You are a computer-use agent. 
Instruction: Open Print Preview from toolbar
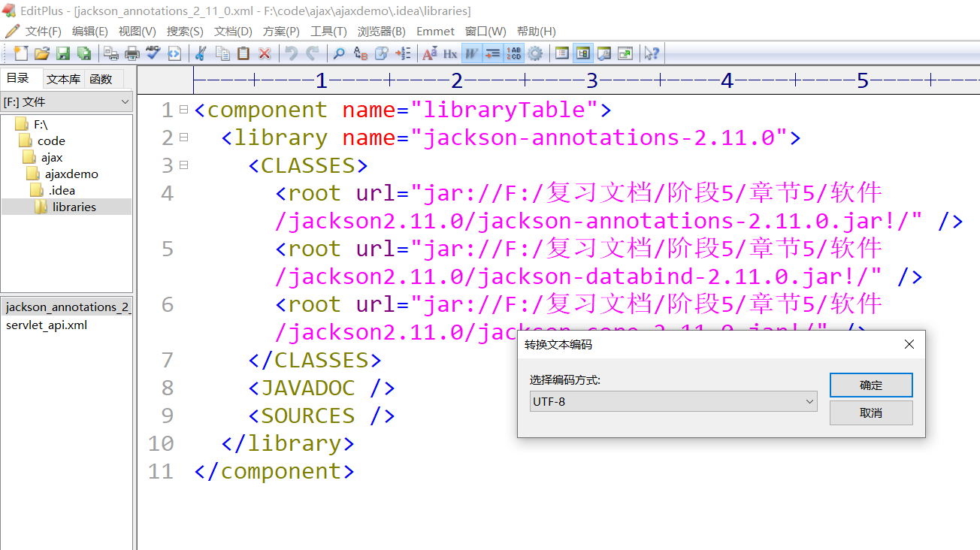click(x=110, y=53)
